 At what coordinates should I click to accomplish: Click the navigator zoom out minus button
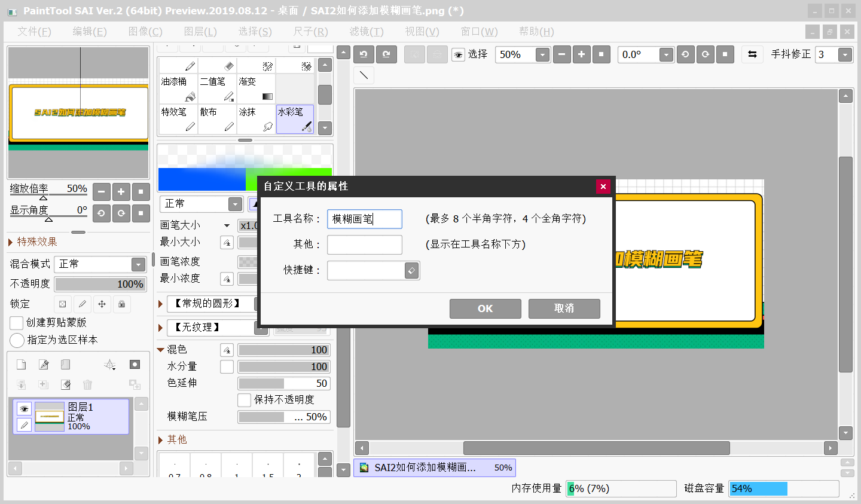coord(102,192)
